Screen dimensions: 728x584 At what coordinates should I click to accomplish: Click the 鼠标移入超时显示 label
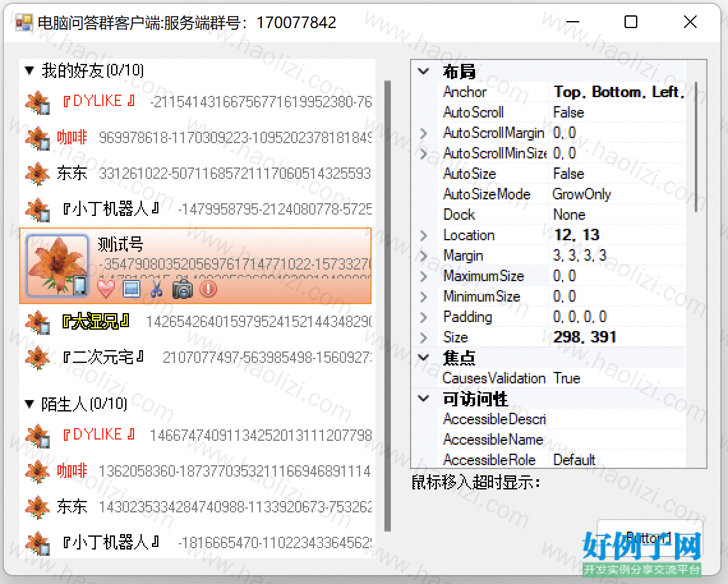point(476,482)
